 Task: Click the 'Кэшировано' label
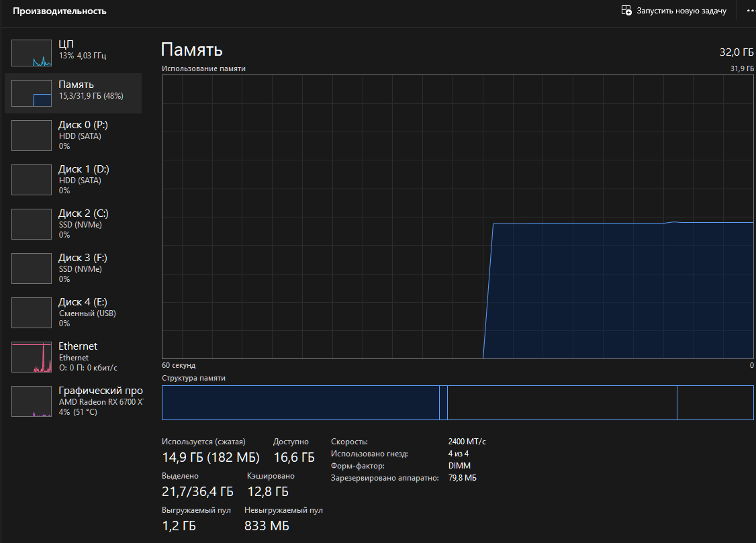click(271, 476)
